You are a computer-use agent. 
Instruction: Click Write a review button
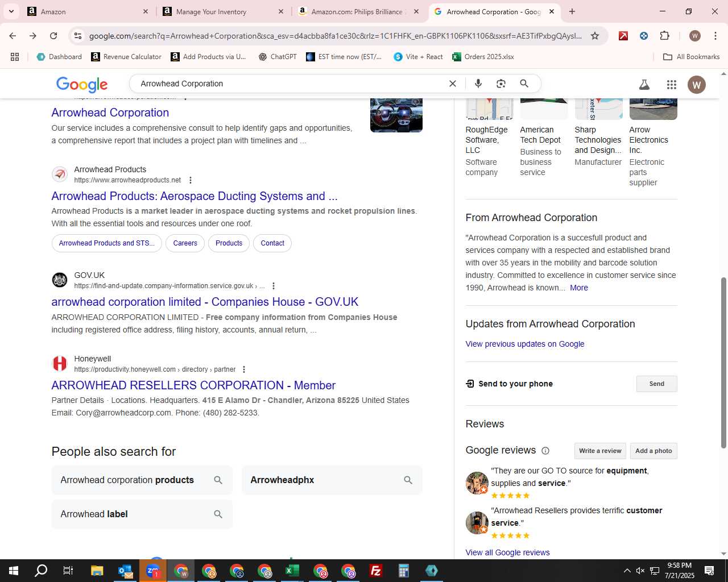tap(600, 451)
